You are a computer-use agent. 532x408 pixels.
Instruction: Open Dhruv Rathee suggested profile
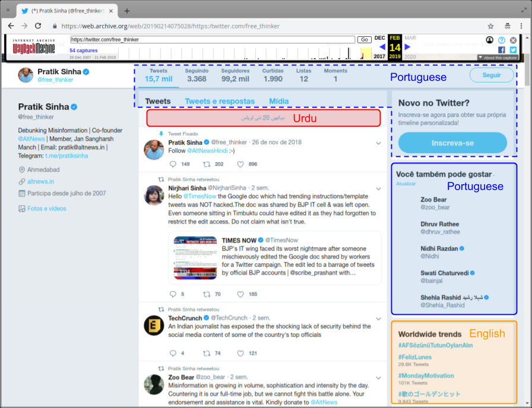(440, 228)
